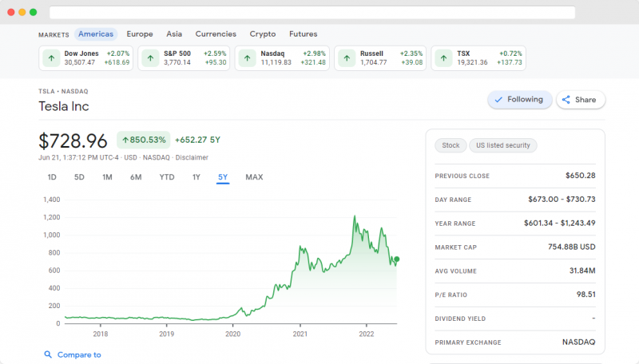Toggle the Following button for Tesla
Viewport: 639px width, 364px height.
tap(520, 100)
